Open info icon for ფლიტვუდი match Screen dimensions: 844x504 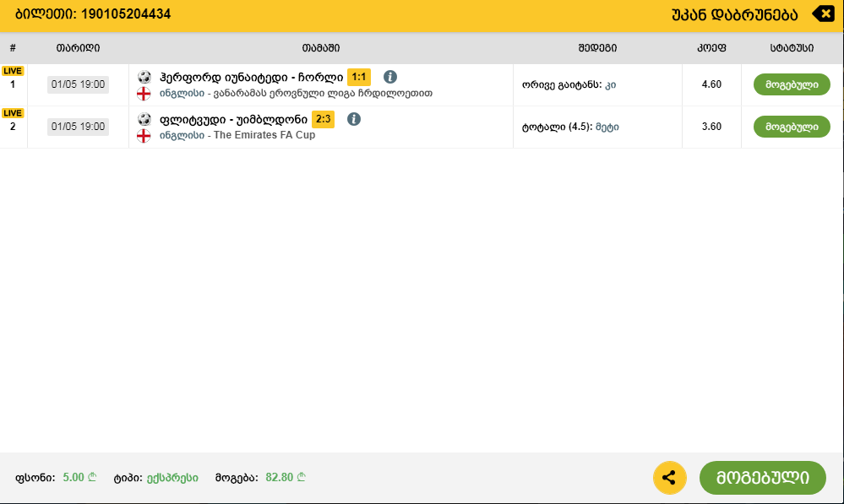pos(354,119)
